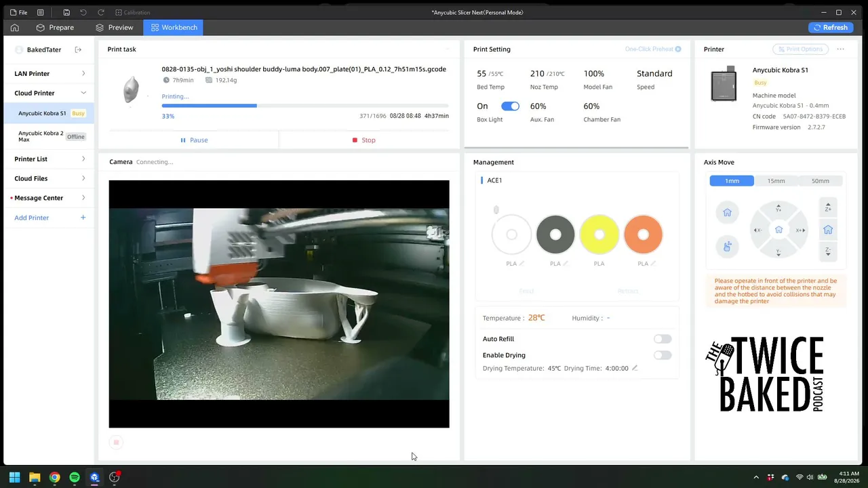Viewport: 868px width, 488px height.
Task: Select the 50mm step distance
Action: coord(821,181)
